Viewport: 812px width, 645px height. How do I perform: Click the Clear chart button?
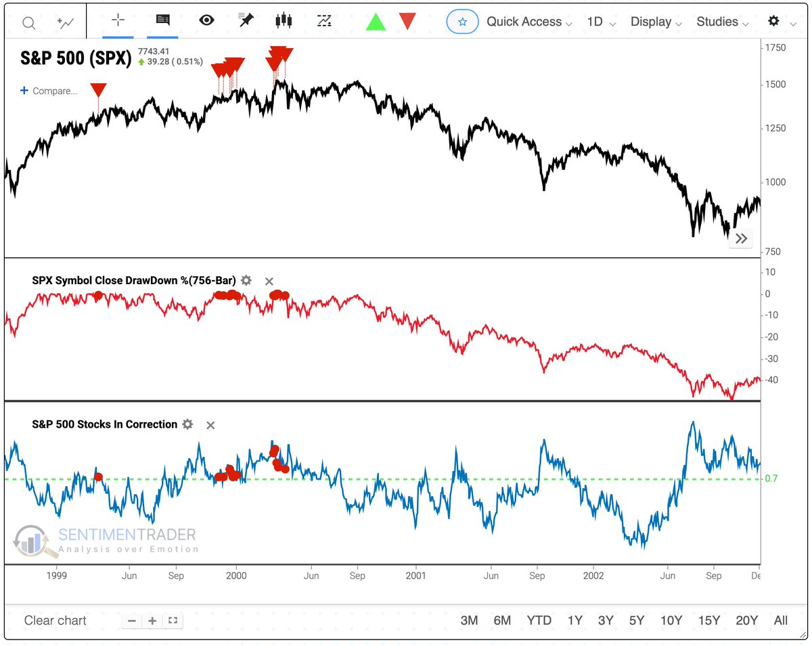(55, 620)
